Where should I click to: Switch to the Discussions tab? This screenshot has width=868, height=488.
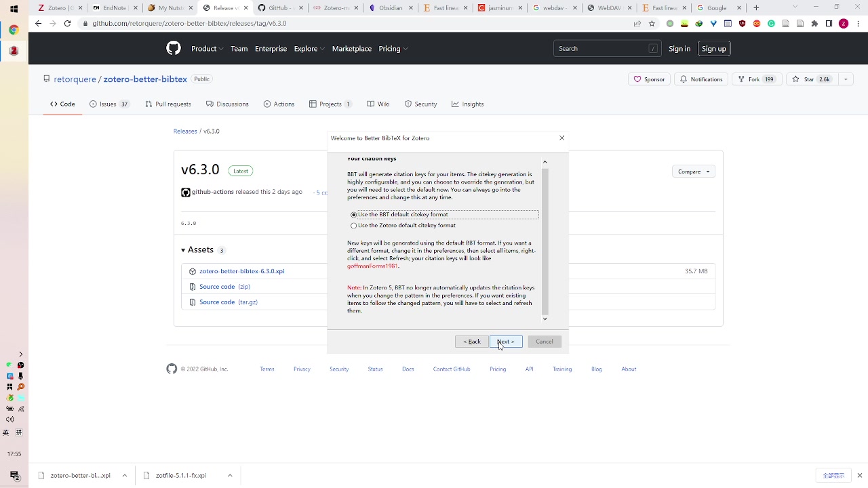point(227,104)
